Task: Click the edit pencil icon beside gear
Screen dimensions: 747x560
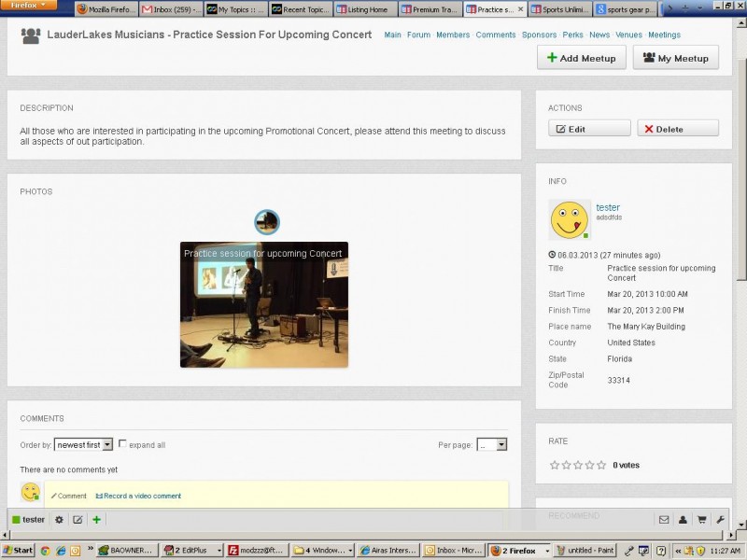Action: coord(78,520)
